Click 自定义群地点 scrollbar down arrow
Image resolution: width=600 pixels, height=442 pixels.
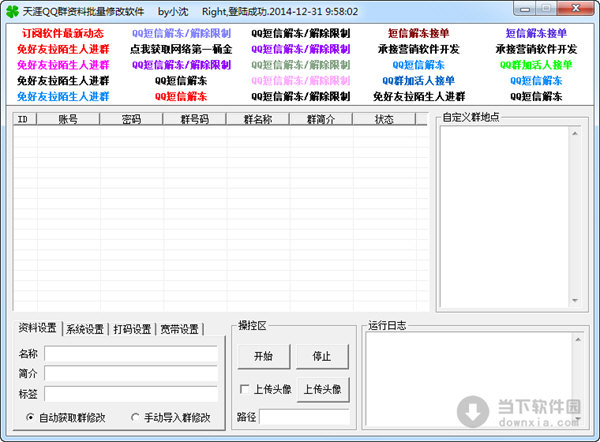pyautogui.click(x=575, y=300)
